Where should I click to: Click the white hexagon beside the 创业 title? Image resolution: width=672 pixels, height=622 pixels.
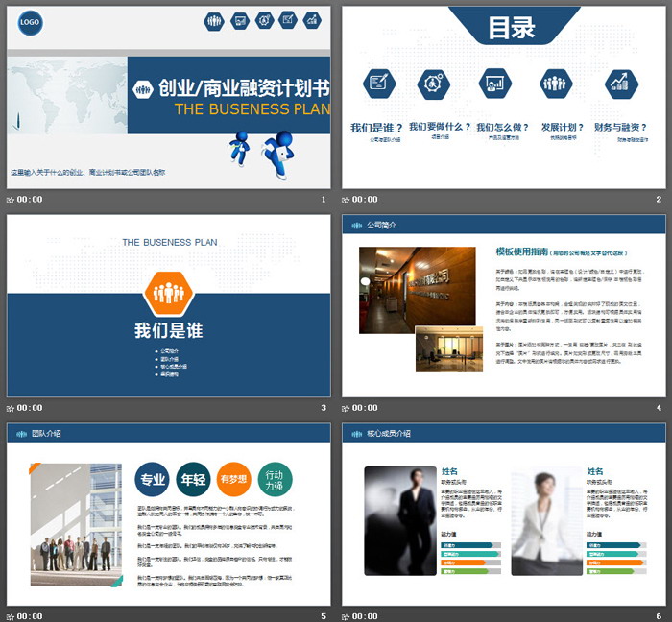pyautogui.click(x=143, y=89)
